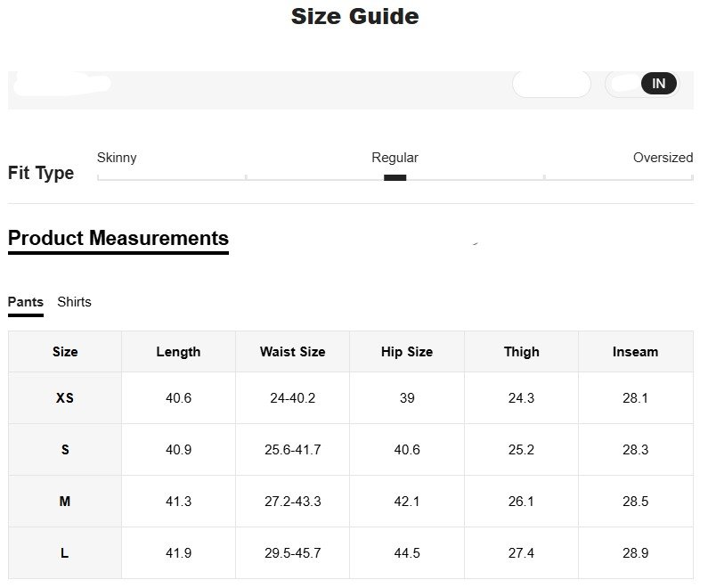Click the Thigh column header

[521, 352]
